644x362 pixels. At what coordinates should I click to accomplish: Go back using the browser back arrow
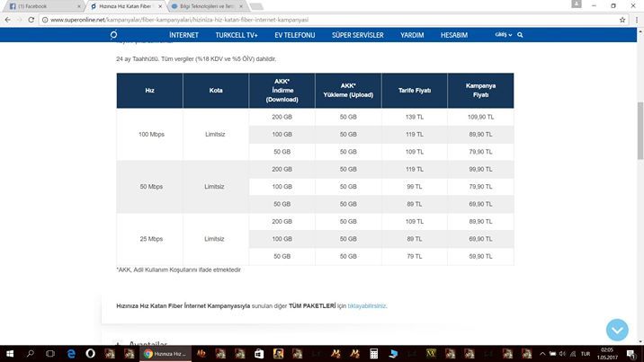click(x=8, y=20)
